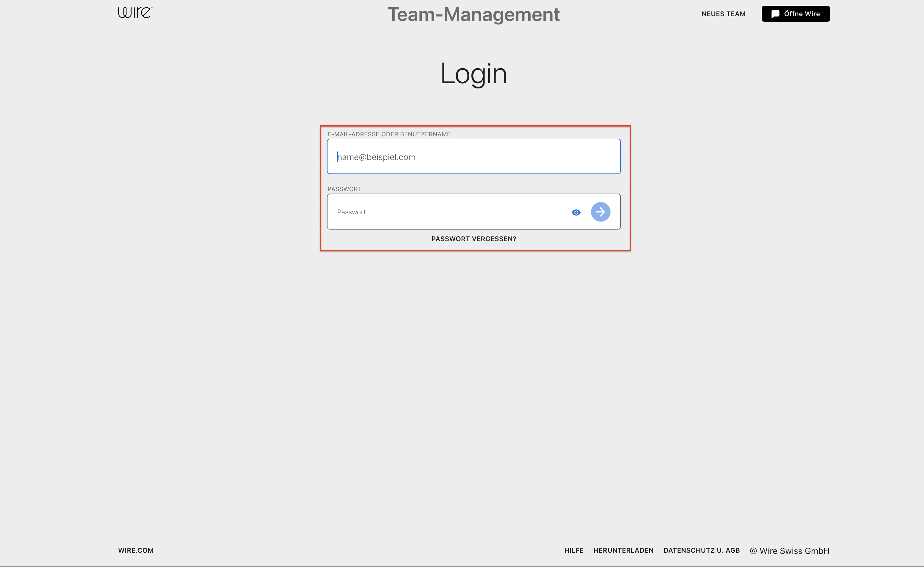Viewport: 924px width, 567px height.
Task: Click the Wire logo
Action: point(135,13)
